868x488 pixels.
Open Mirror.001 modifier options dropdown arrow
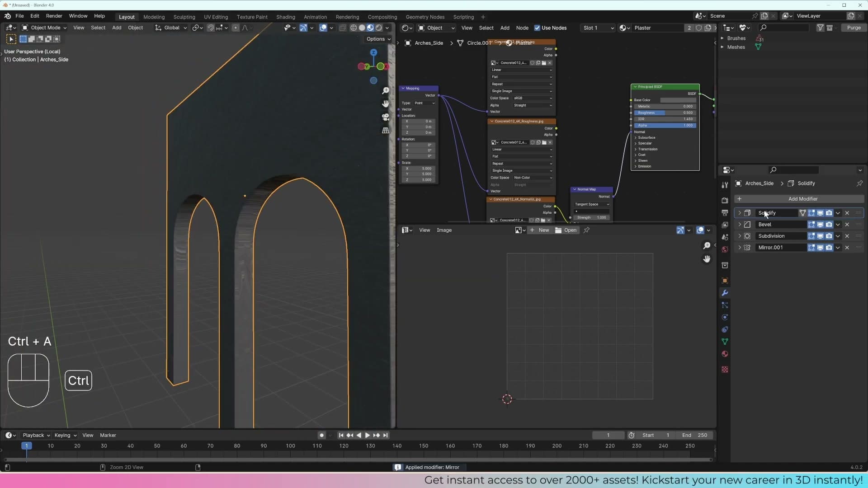(x=838, y=248)
